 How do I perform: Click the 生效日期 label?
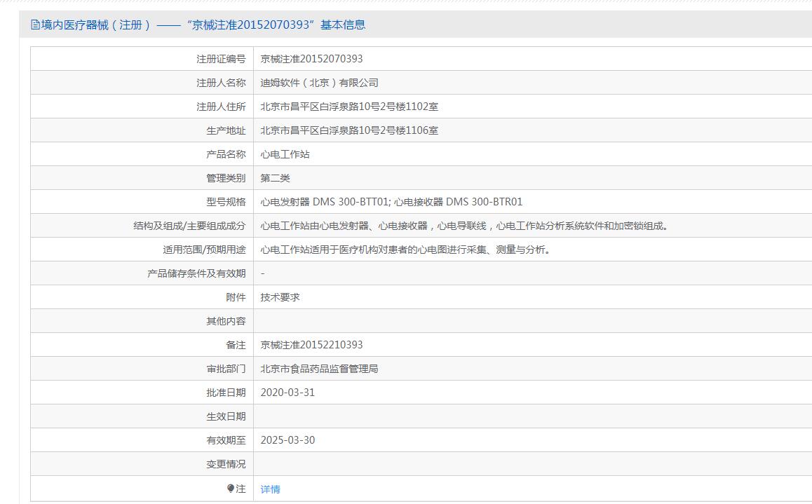(x=226, y=416)
